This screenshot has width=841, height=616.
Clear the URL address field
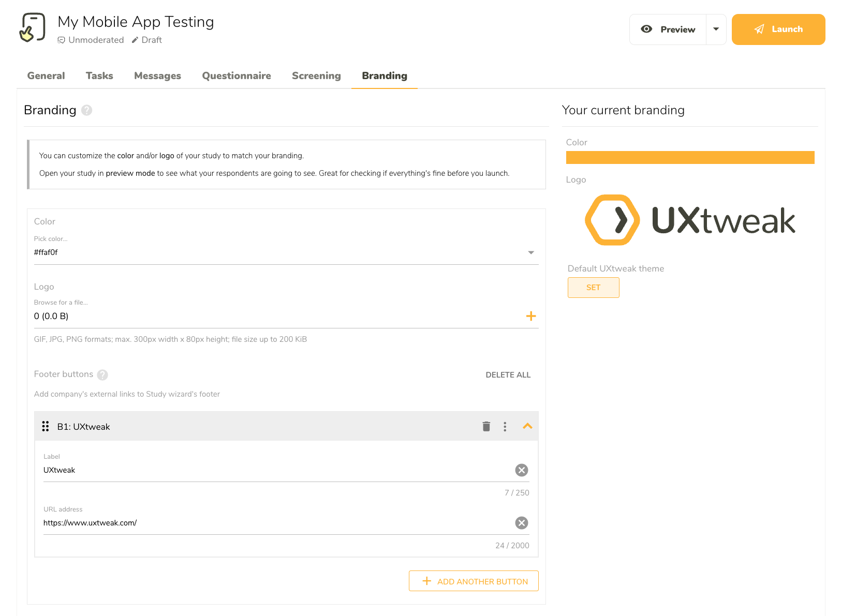pyautogui.click(x=522, y=523)
